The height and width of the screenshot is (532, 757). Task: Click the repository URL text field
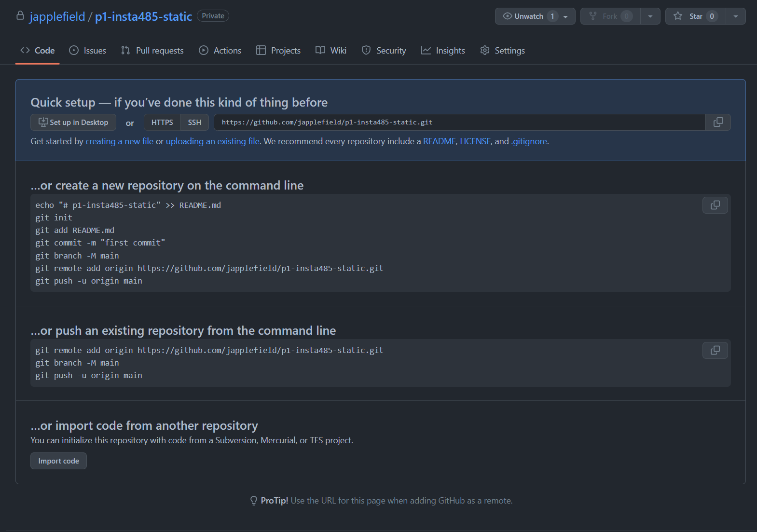[x=459, y=123]
